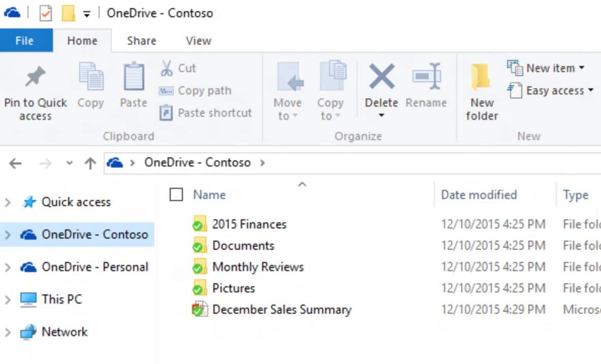
Task: Click the Pin to Quick access icon
Action: click(35, 78)
